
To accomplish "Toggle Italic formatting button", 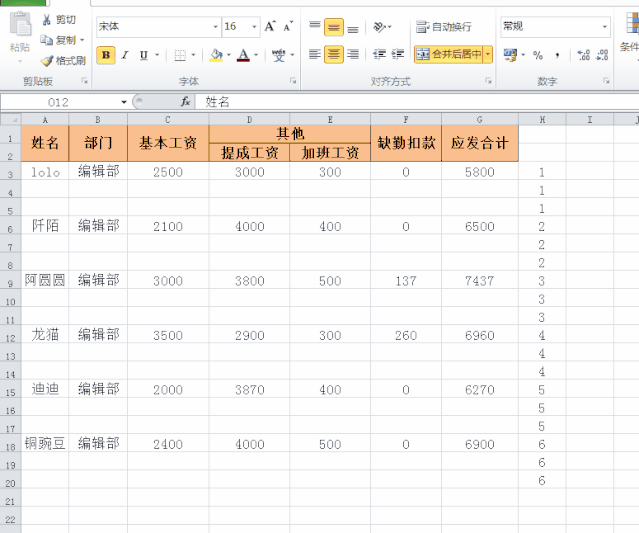I will pos(125,55).
